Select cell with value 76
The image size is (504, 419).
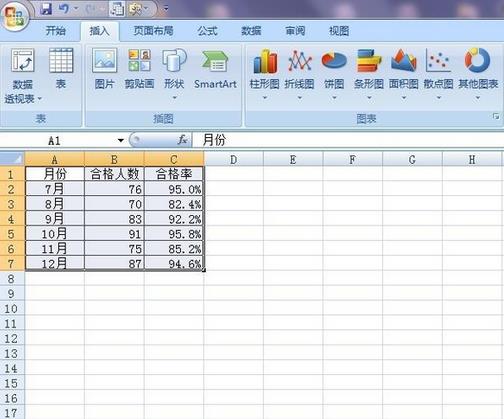point(114,189)
